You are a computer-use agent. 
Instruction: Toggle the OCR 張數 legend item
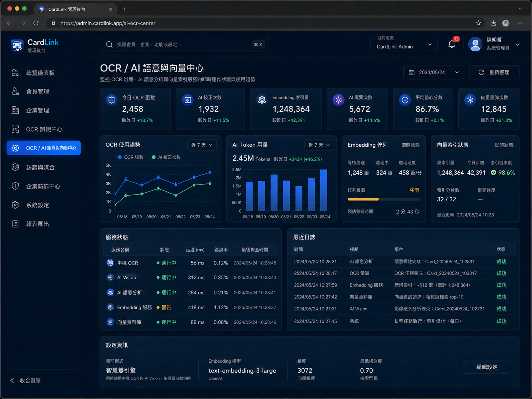130,157
